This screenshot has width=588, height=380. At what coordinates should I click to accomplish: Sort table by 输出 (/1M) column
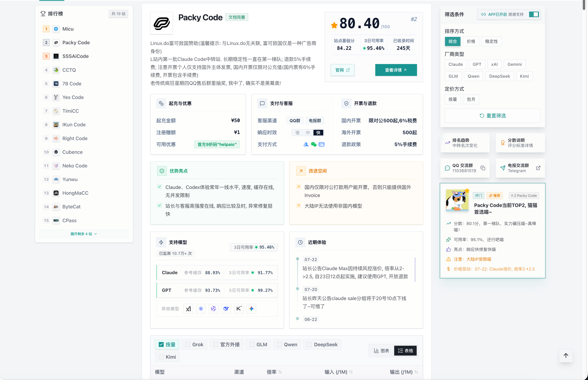pyautogui.click(x=404, y=372)
